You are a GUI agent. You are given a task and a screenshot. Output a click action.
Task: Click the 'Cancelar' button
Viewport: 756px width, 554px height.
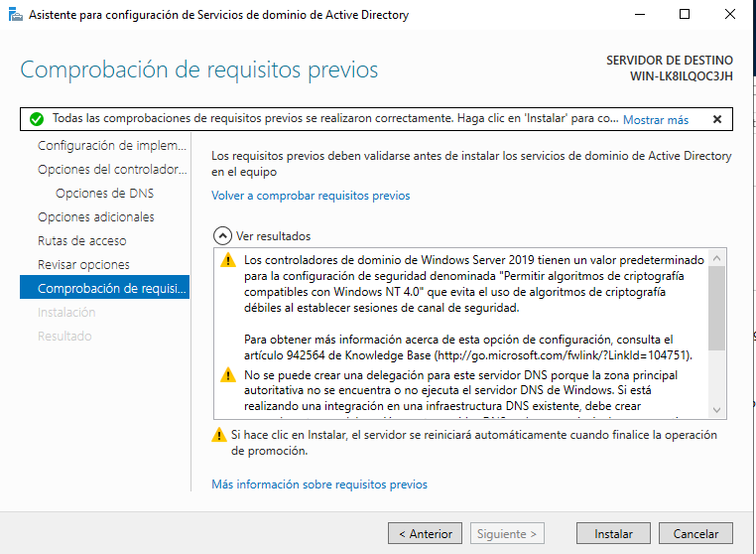[x=695, y=533]
